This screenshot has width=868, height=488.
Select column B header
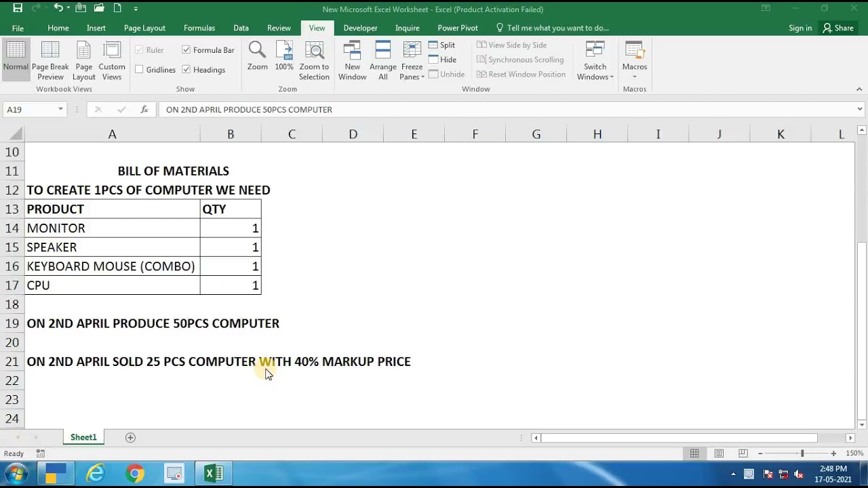pyautogui.click(x=231, y=134)
